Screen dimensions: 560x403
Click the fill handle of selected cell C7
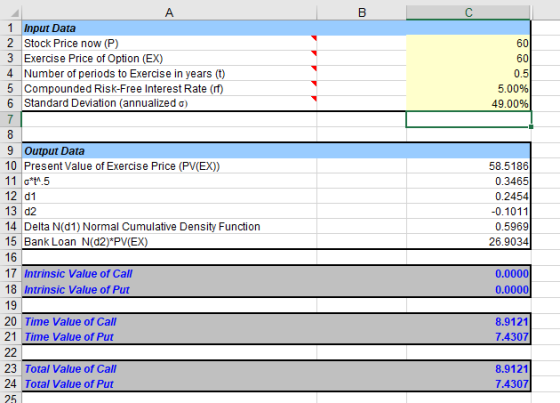(531, 127)
